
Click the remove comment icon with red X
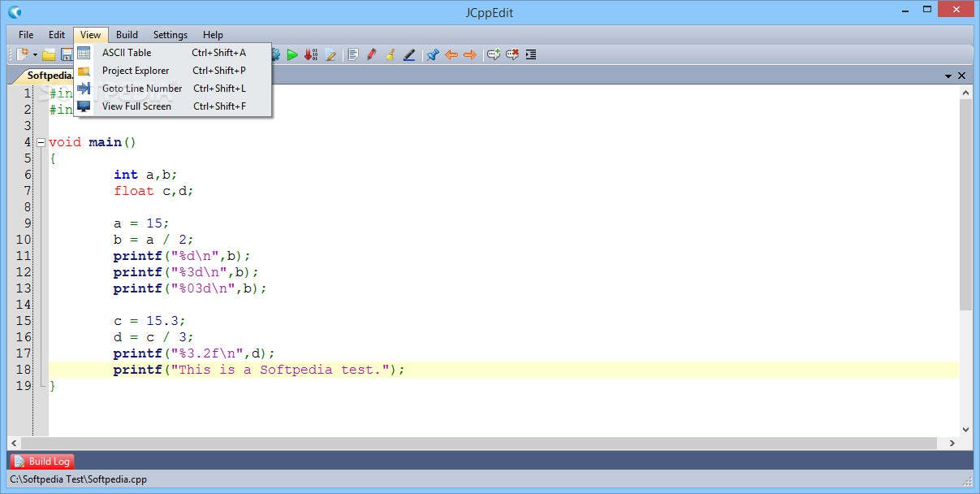pos(512,54)
